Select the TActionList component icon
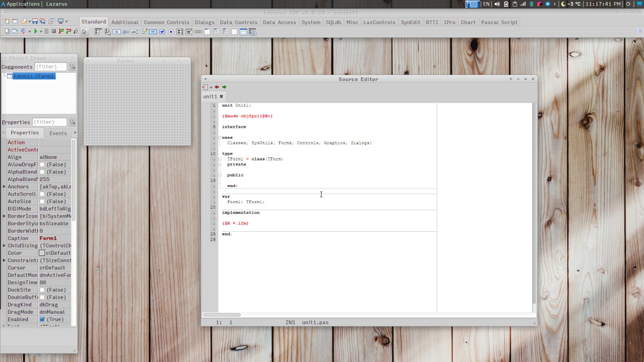Image resolution: width=644 pixels, height=362 pixels. coord(253,32)
